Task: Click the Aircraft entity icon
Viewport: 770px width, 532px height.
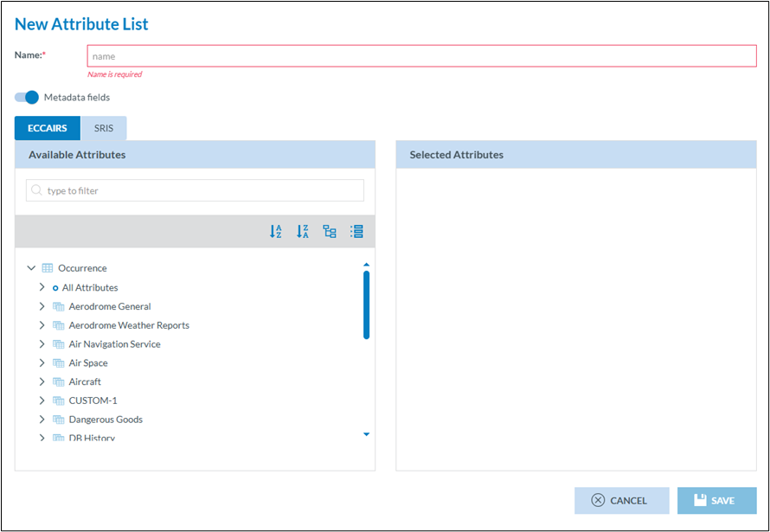Action: click(x=59, y=381)
